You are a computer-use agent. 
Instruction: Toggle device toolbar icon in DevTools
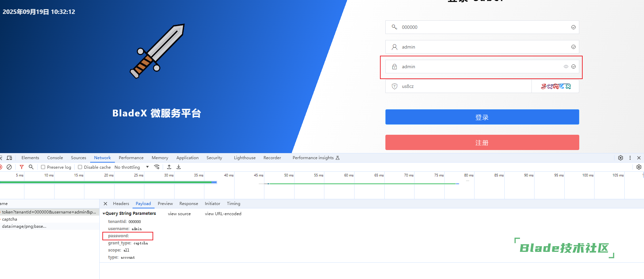(9, 158)
